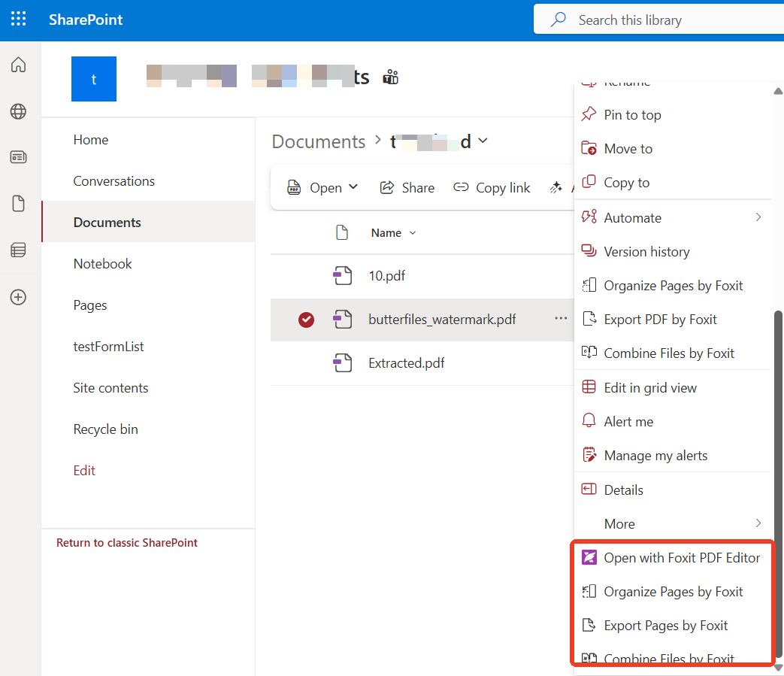Click the Edit in grid view icon

[589, 387]
